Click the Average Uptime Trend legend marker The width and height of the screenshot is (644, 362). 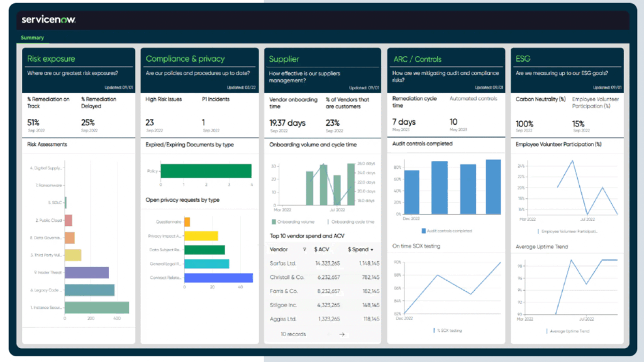(546, 331)
